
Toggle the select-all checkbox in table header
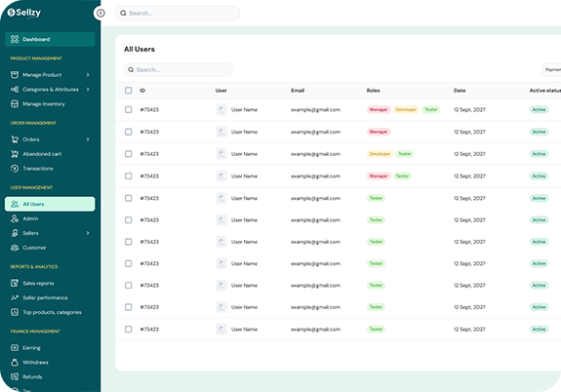[x=129, y=91]
